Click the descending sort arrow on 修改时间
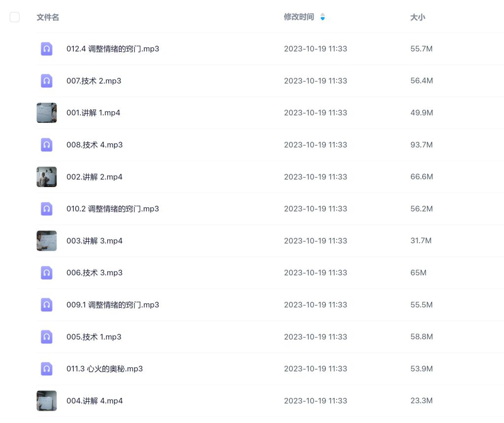 322,19
